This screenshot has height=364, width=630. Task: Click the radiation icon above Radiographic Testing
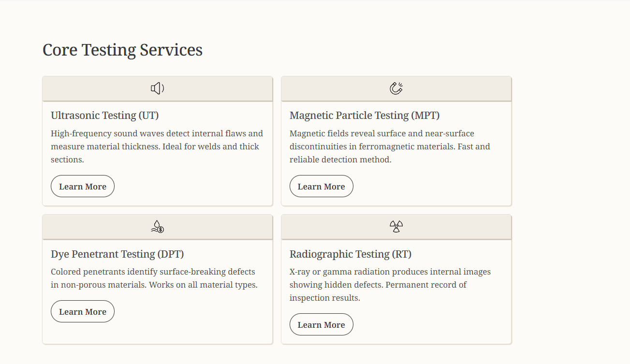click(396, 227)
